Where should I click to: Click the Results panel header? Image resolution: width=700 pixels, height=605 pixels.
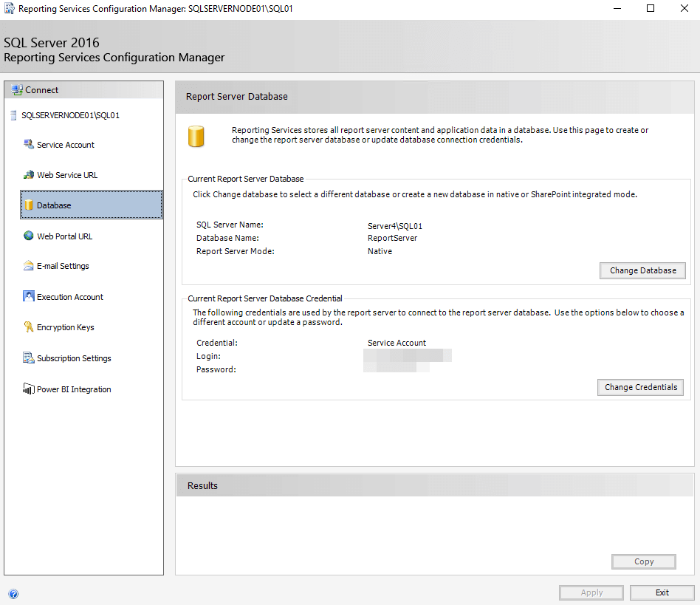pos(435,485)
